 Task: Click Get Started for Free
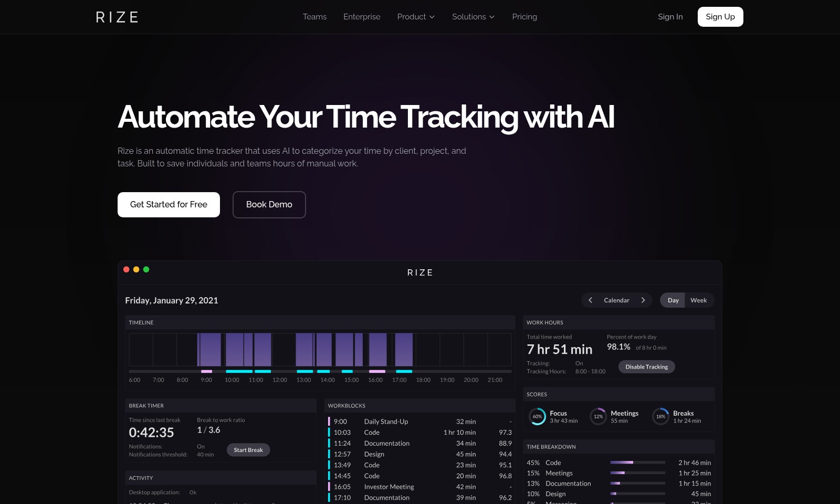coord(169,205)
